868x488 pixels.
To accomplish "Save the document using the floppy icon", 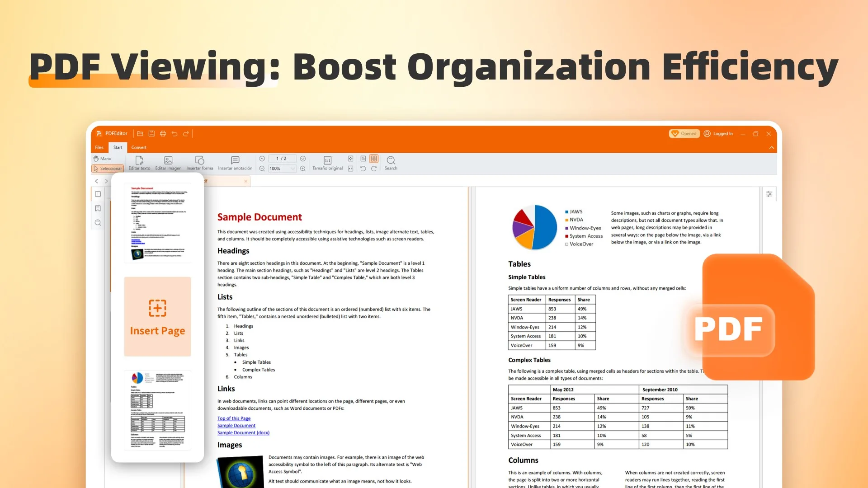I will point(151,134).
